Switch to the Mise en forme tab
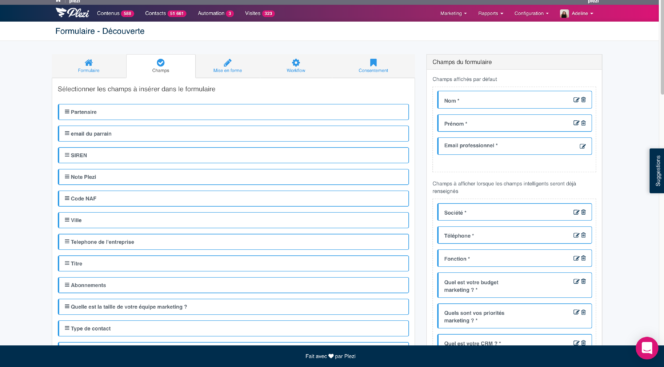 227,66
